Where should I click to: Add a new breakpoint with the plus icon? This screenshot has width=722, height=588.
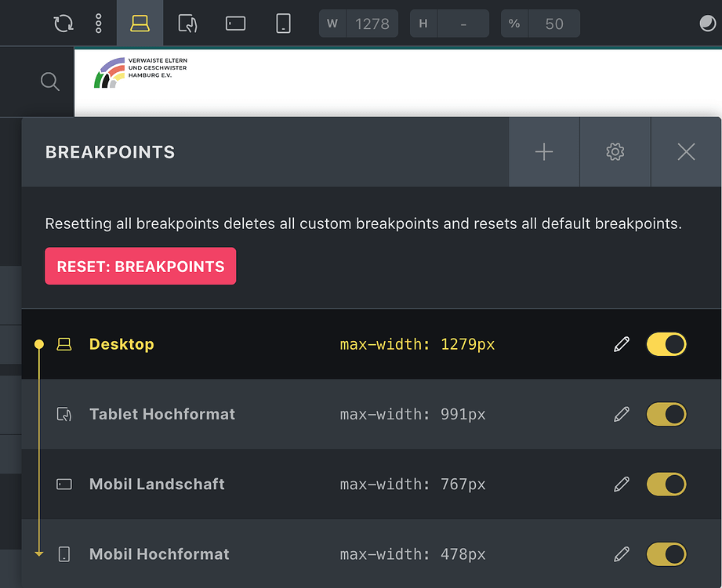click(543, 151)
